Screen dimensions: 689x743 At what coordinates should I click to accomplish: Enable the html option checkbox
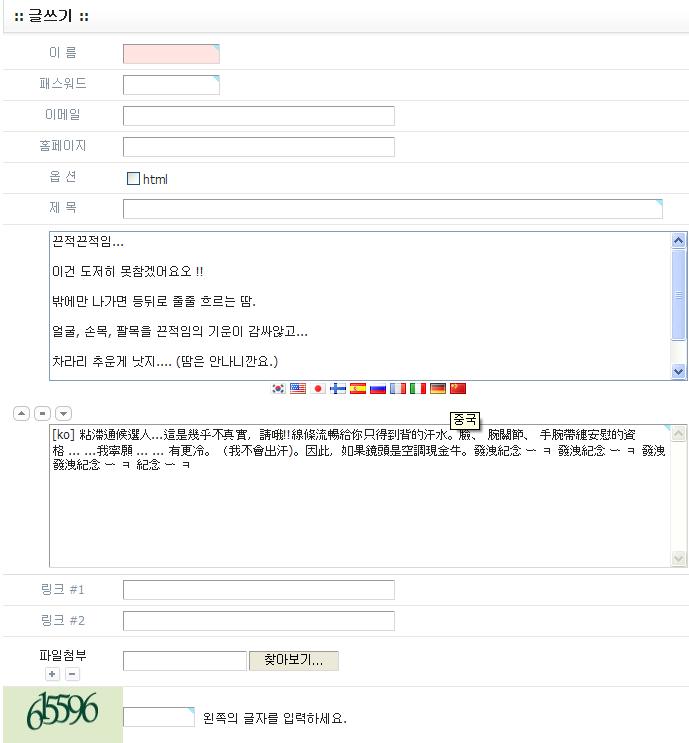point(134,179)
